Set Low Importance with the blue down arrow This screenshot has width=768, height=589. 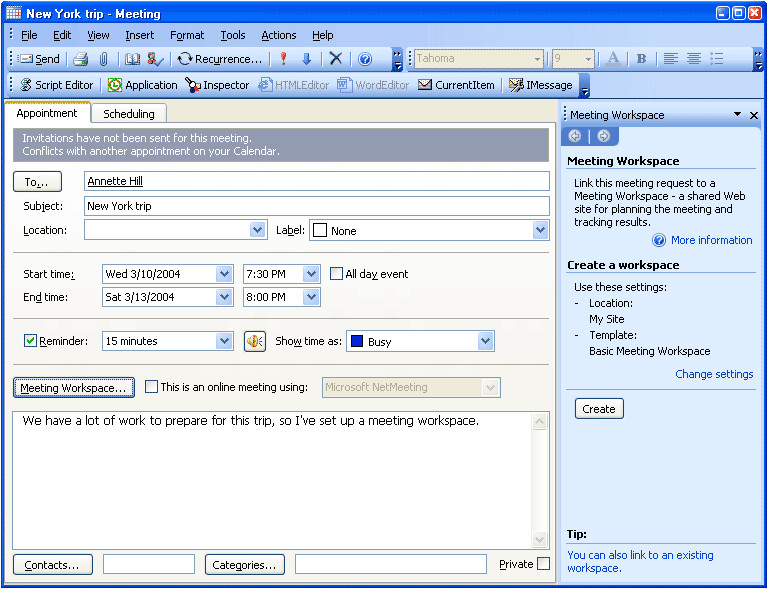(x=307, y=59)
